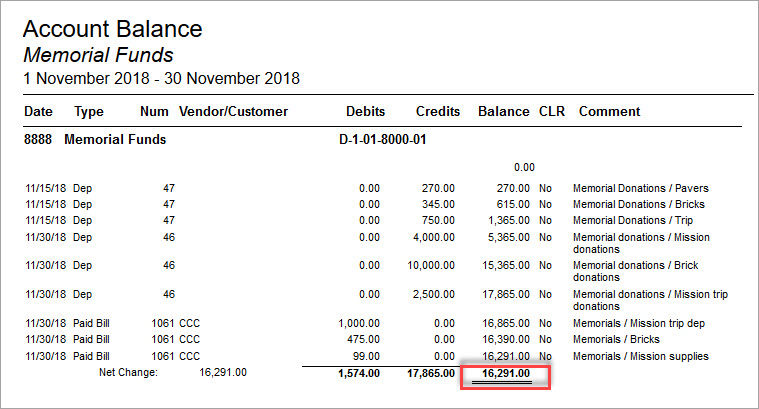
Task: Click the 1,000.00 debit amount
Action: tap(359, 323)
